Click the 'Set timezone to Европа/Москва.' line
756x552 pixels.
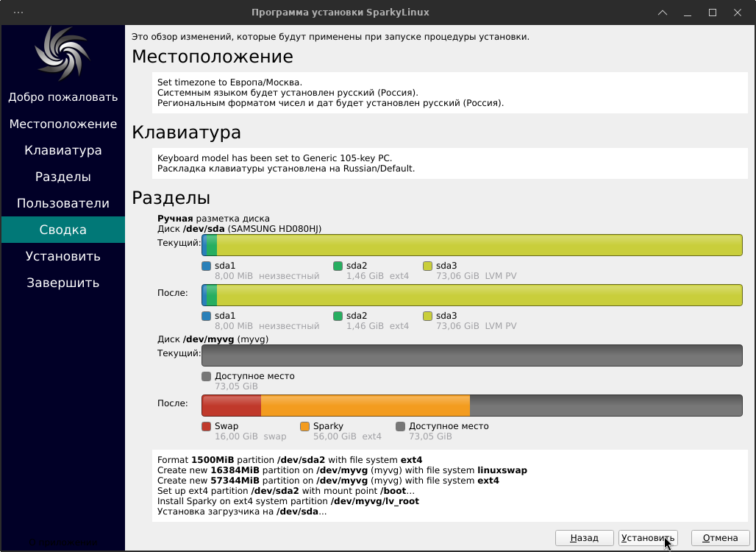pyautogui.click(x=229, y=82)
